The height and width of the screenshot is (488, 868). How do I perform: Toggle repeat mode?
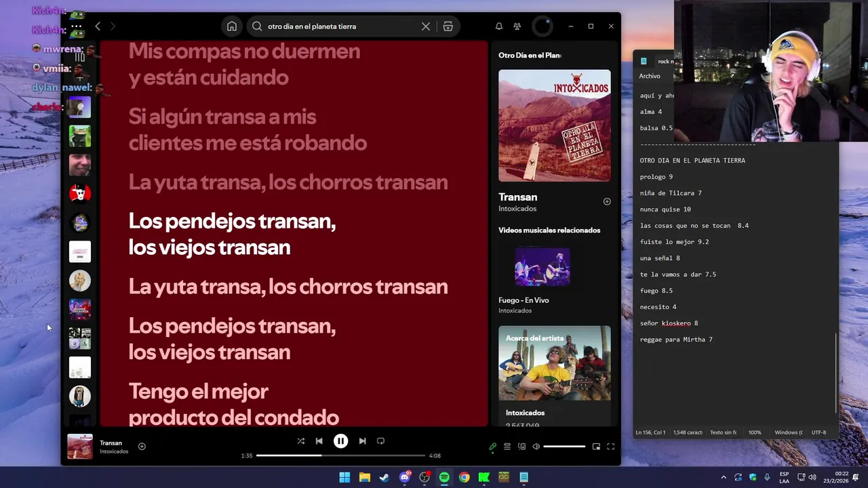click(x=380, y=441)
